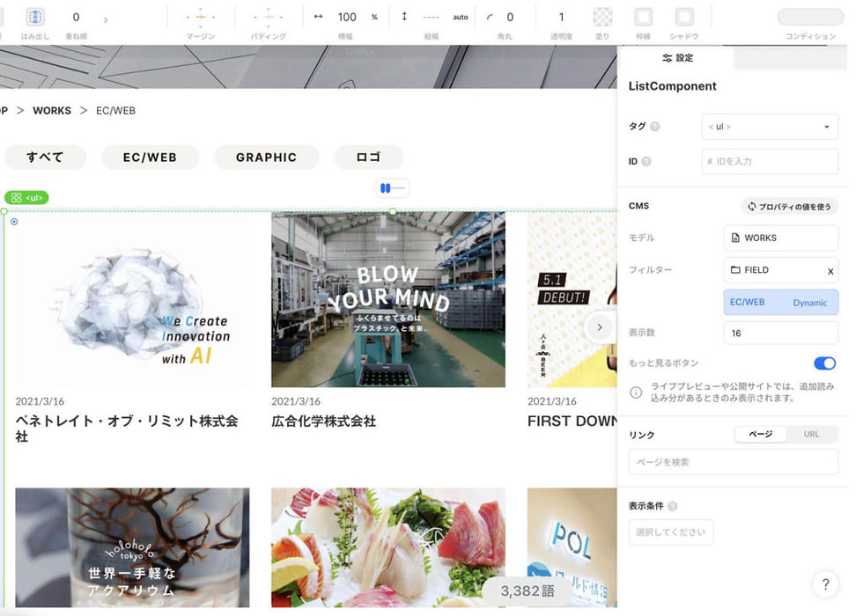Viewport: 863px width, 616px height.
Task: Click the help icon beside ID
Action: [646, 161]
